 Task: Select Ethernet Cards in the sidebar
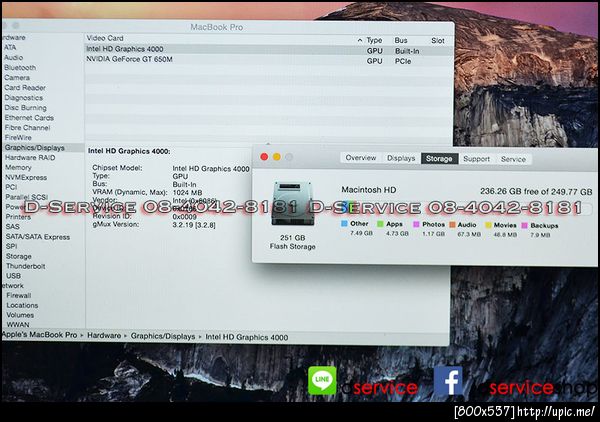coord(29,117)
